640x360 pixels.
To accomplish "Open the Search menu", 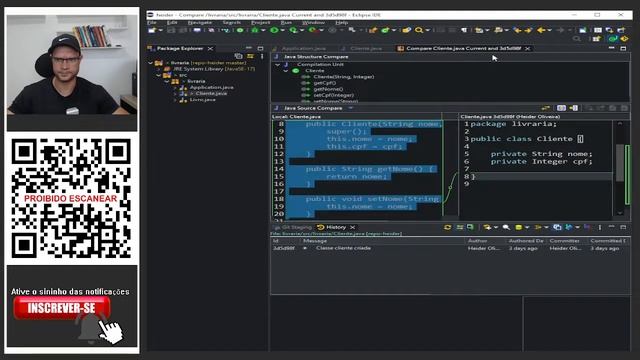I will (231, 22).
